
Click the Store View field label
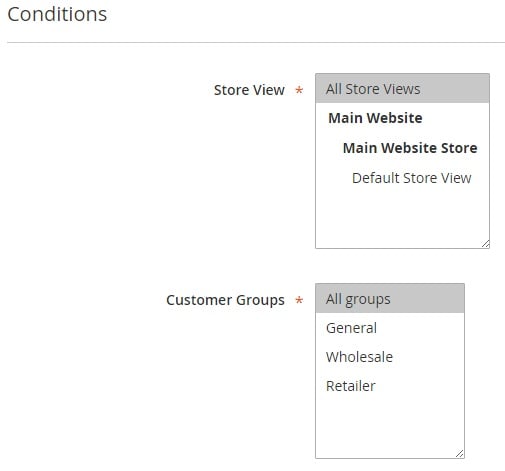point(249,90)
